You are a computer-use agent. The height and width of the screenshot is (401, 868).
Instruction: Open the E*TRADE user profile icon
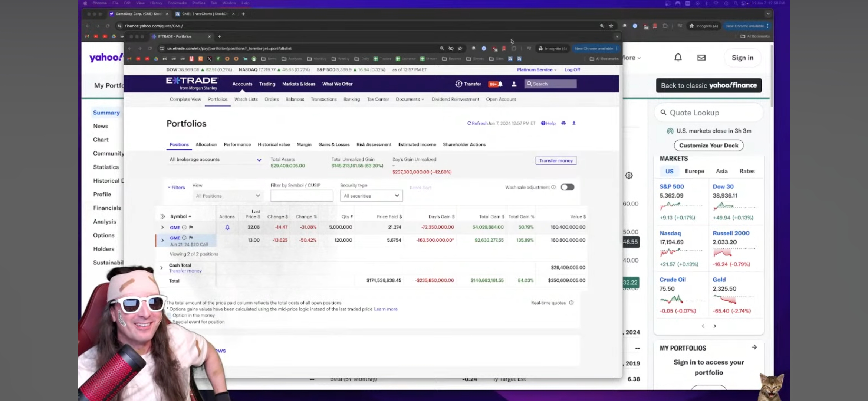[x=514, y=84]
